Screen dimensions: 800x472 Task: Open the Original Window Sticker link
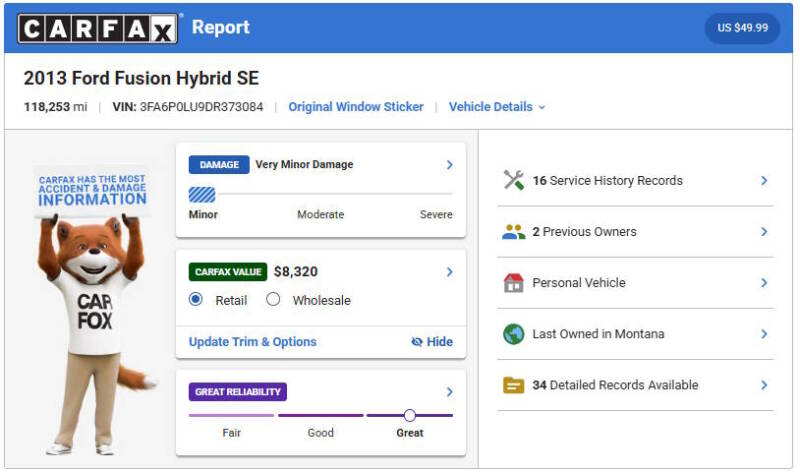click(x=356, y=107)
